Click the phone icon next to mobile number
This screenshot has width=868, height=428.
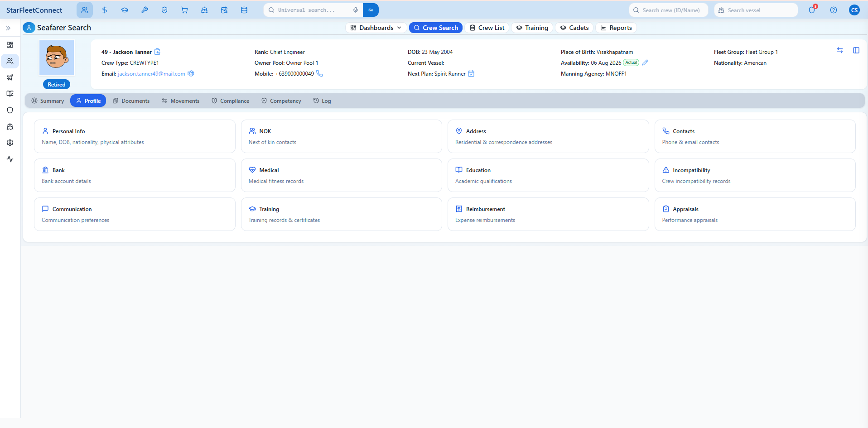point(319,73)
